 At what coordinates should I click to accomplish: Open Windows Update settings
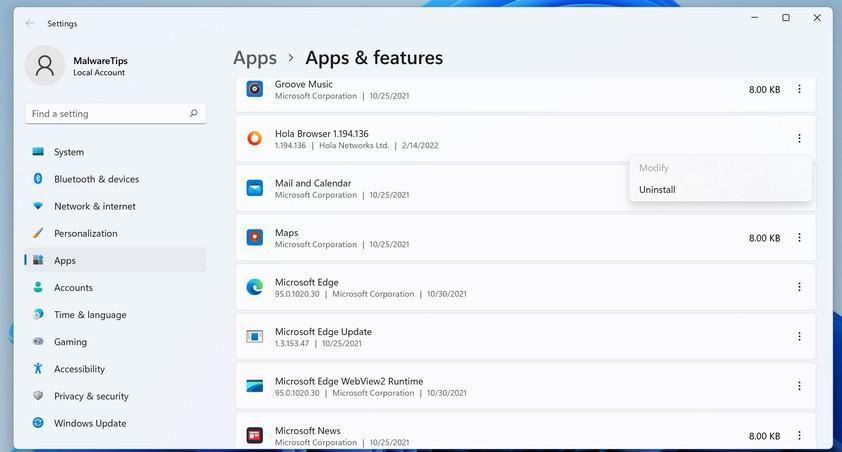(115, 423)
